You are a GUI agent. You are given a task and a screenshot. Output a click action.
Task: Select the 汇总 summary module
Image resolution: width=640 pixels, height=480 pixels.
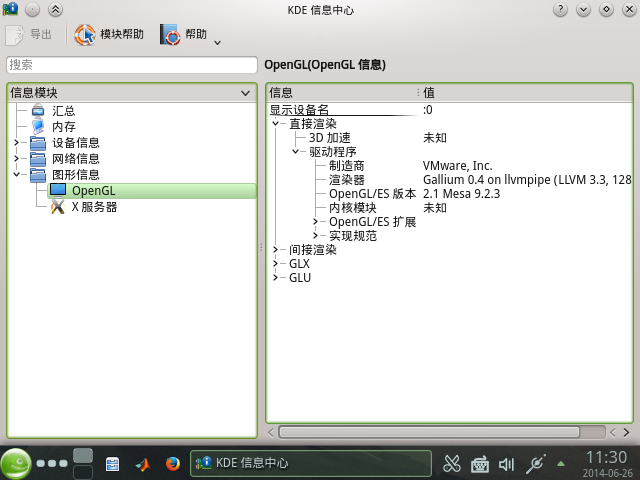63,111
